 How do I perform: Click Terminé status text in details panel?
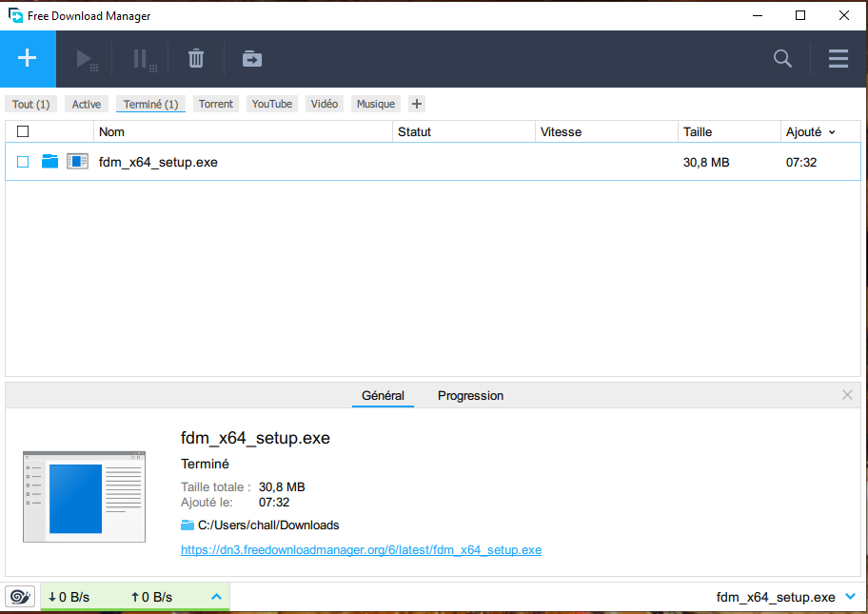[x=205, y=464]
